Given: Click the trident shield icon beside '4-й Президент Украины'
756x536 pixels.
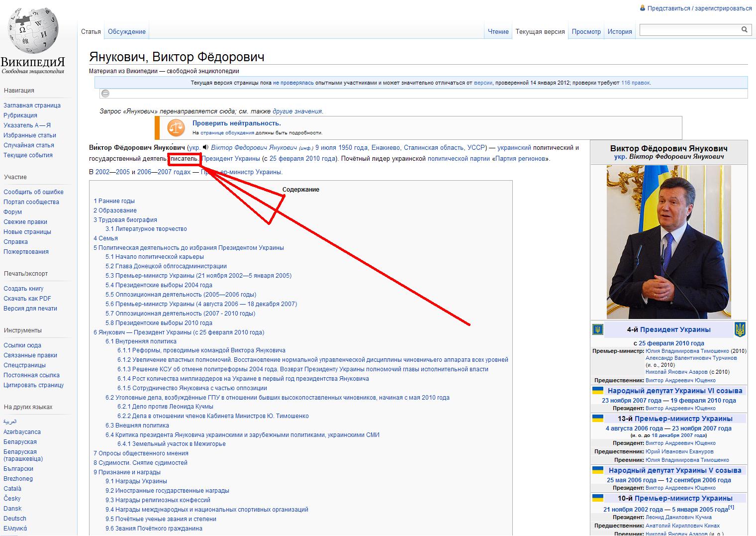Looking at the screenshot, I should click(740, 329).
